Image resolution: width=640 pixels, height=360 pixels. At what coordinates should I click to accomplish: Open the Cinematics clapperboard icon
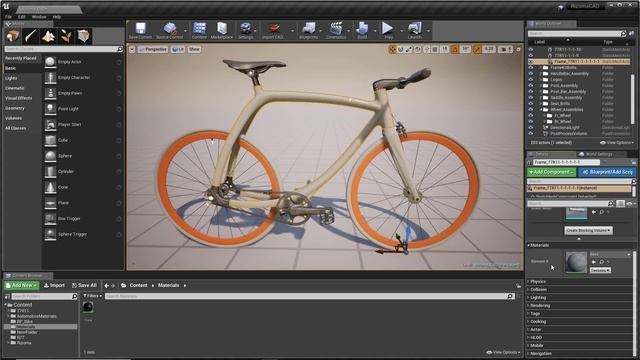click(x=336, y=29)
